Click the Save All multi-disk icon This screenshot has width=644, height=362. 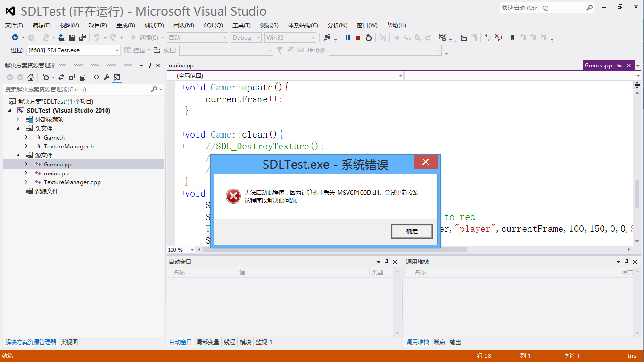(x=83, y=38)
